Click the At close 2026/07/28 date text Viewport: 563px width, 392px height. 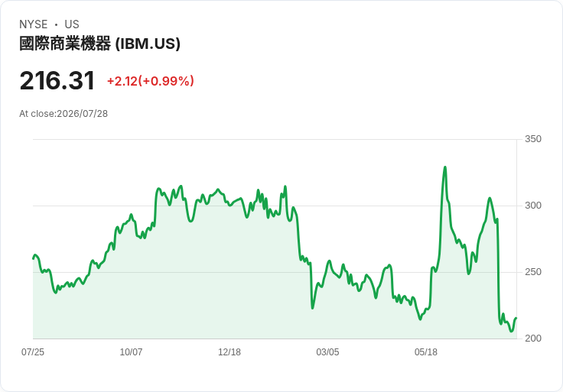click(63, 114)
